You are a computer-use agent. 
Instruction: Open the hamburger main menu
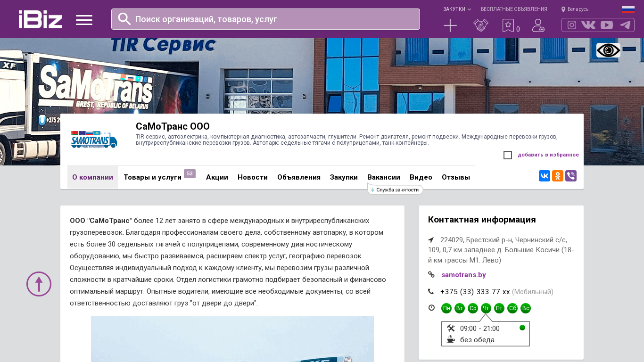pyautogui.click(x=84, y=20)
